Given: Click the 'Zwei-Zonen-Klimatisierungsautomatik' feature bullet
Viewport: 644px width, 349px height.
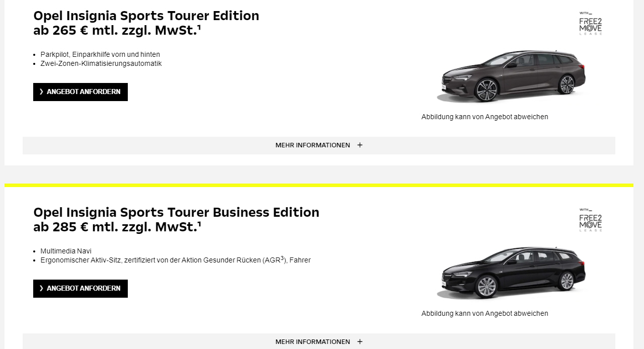Looking at the screenshot, I should point(101,64).
